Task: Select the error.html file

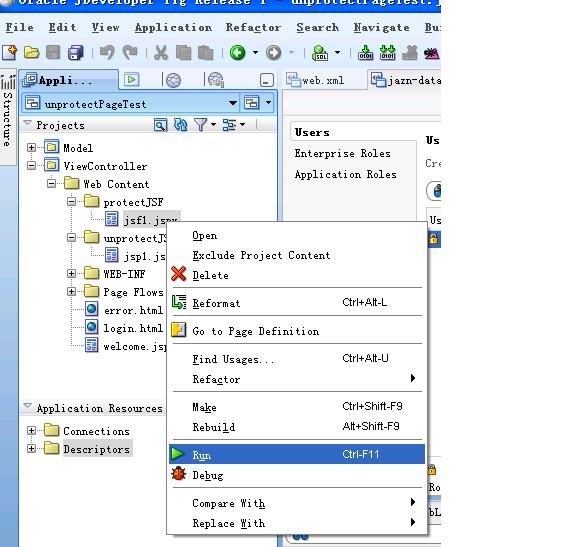Action: tap(133, 310)
